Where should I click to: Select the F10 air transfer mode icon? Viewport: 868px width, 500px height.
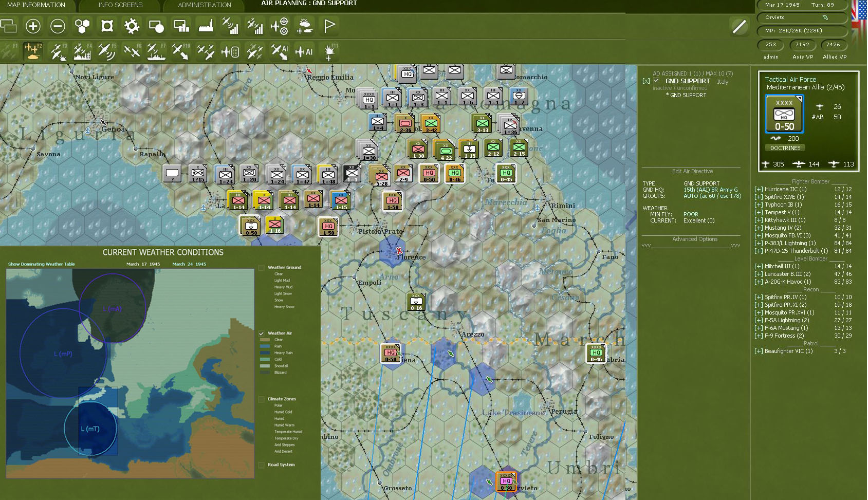[x=181, y=51]
